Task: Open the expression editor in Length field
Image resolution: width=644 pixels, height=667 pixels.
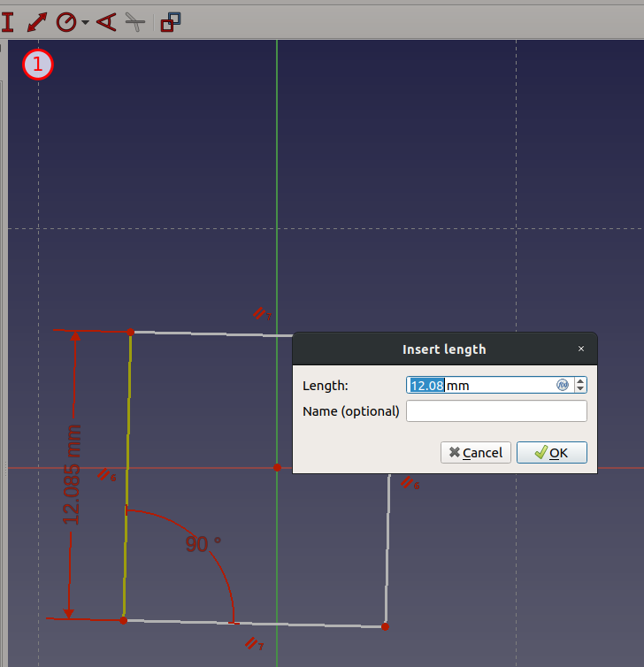Action: (562, 385)
